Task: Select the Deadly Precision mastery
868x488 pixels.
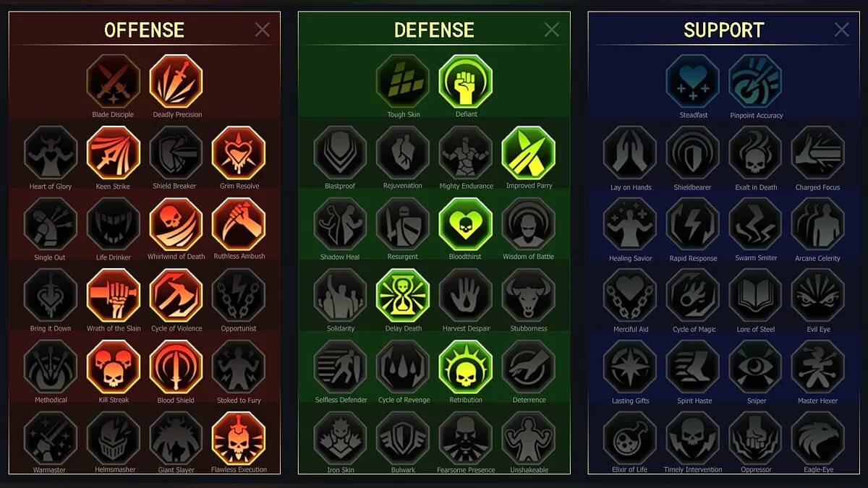Action: click(176, 82)
